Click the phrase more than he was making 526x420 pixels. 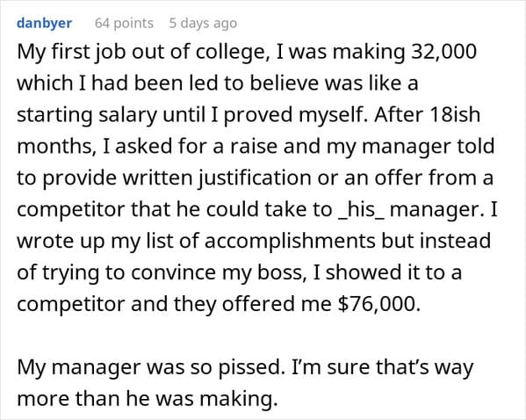[x=148, y=399]
